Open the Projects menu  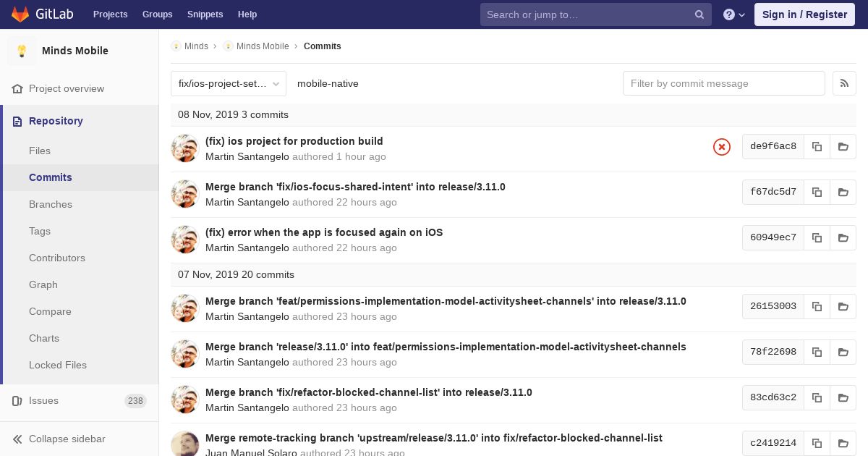click(x=110, y=14)
